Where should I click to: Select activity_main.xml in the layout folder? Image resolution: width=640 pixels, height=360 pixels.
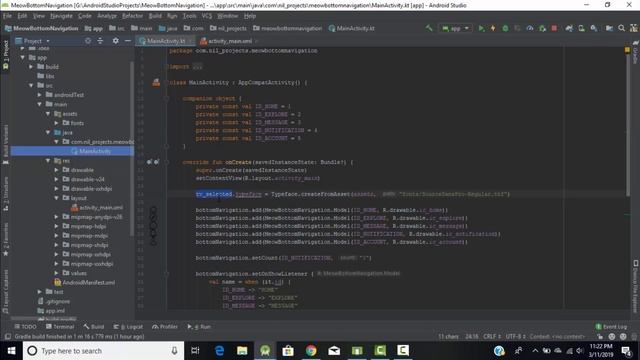(x=97, y=207)
